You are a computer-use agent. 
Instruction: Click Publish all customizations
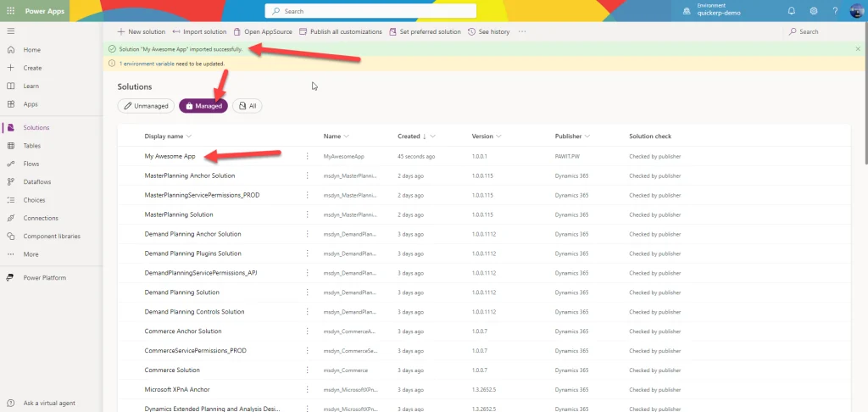coord(341,31)
